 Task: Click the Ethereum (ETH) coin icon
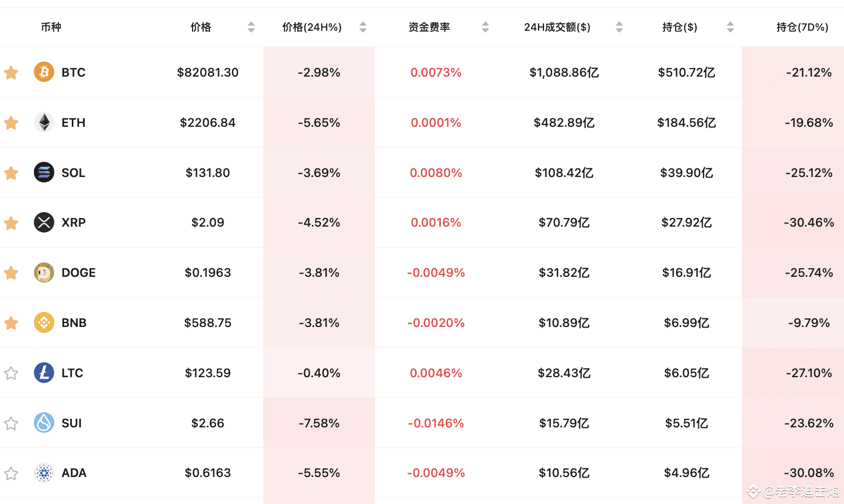tap(44, 122)
